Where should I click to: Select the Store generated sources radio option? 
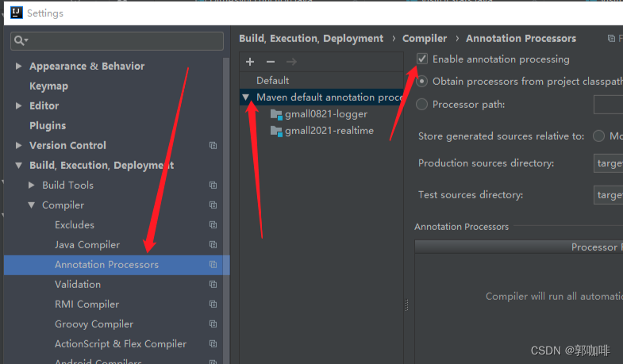tap(598, 136)
